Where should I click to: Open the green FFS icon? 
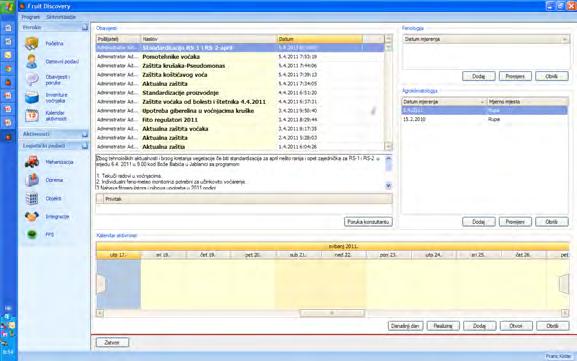click(x=32, y=234)
